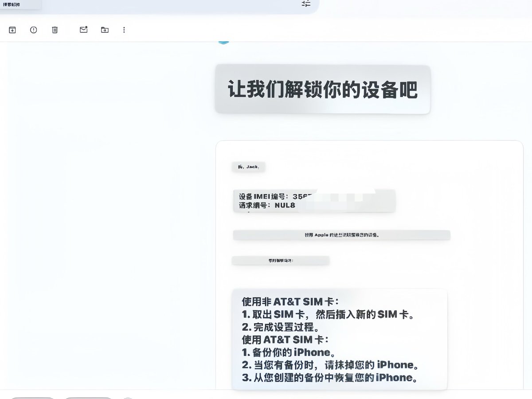Move the email to a folder
Image resolution: width=532 pixels, height=399 pixels.
click(x=105, y=30)
